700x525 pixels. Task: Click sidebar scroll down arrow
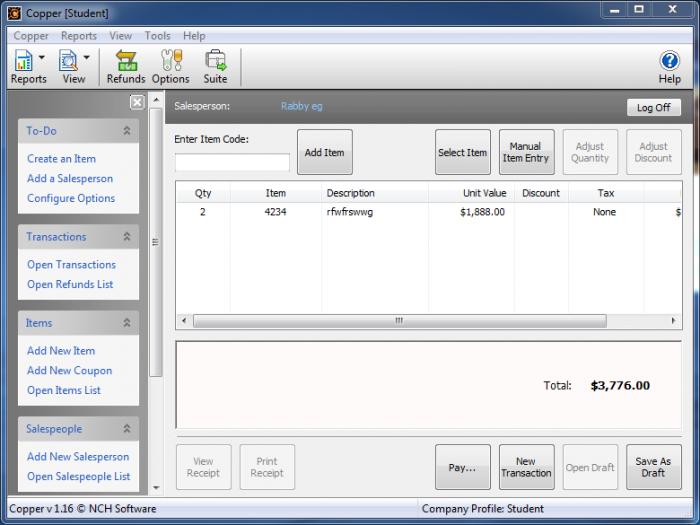coord(156,488)
